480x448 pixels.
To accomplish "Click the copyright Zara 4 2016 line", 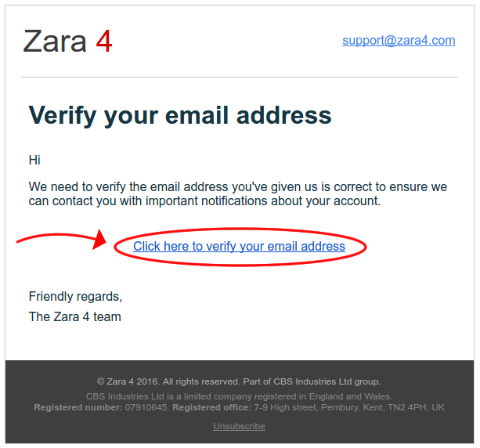I will point(239,381).
